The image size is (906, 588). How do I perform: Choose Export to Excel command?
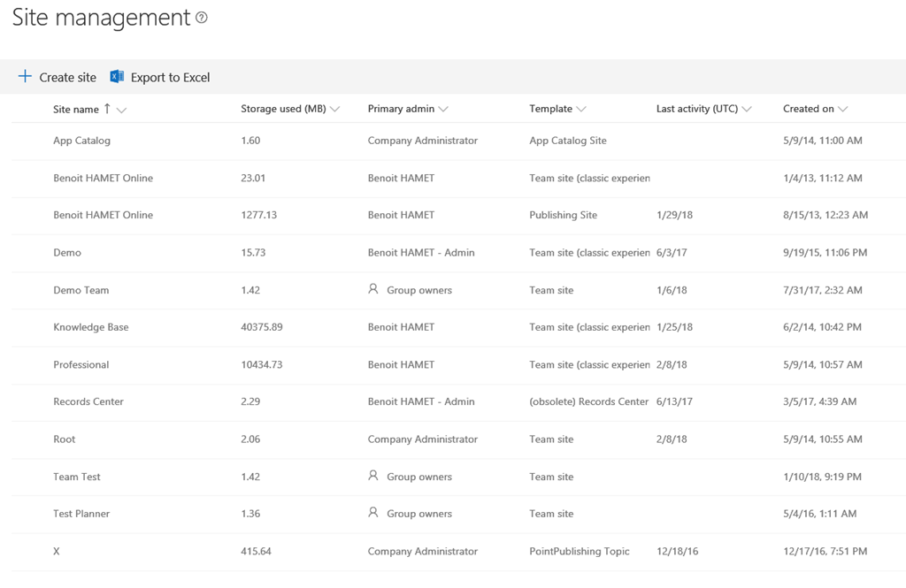click(170, 78)
